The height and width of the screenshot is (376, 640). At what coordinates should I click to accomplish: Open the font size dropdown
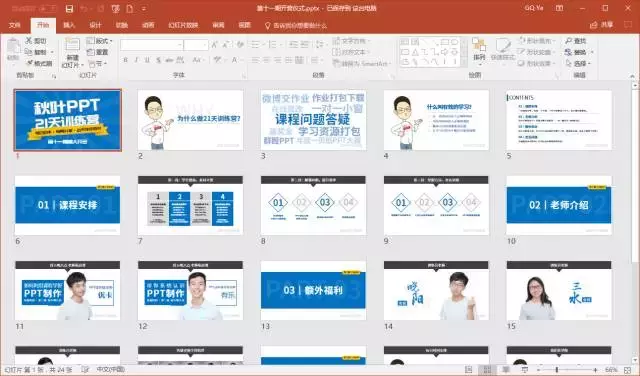[205, 45]
